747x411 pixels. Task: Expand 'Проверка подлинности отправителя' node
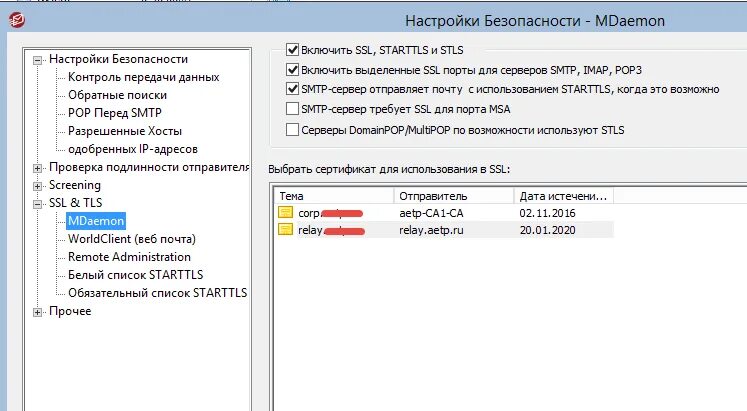(x=37, y=168)
